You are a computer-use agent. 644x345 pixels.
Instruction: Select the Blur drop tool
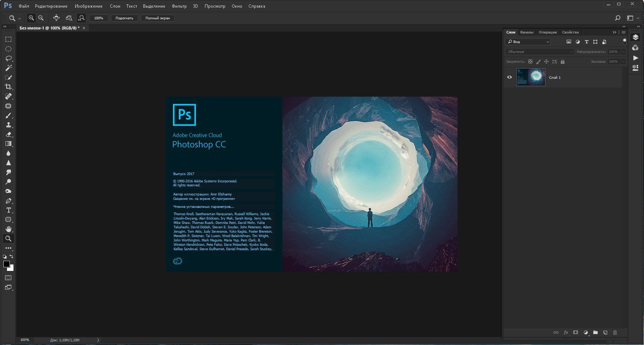click(8, 153)
